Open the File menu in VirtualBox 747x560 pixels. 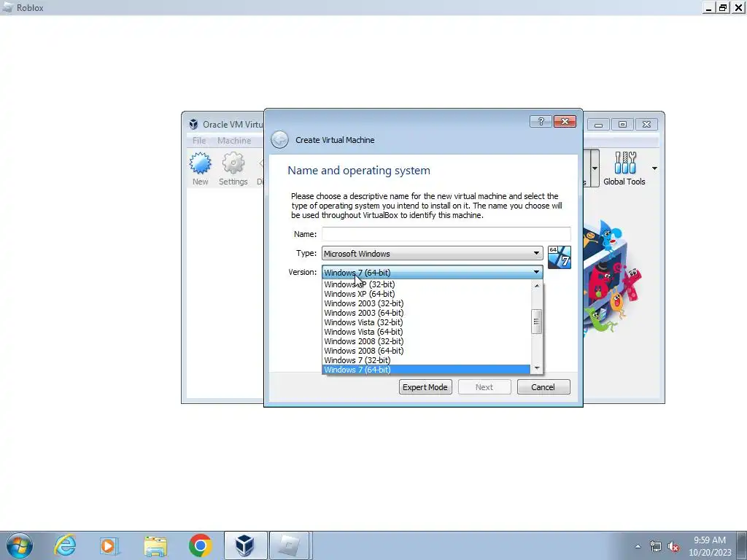click(199, 141)
